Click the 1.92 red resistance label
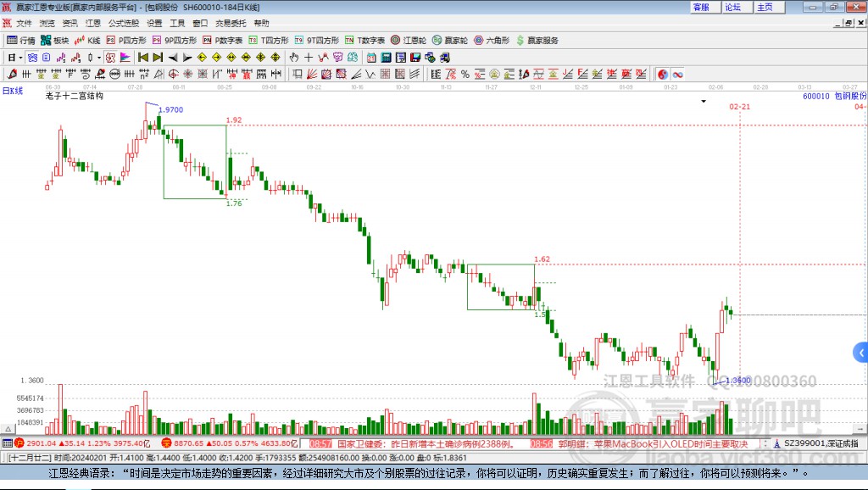868x490 pixels. (x=234, y=120)
